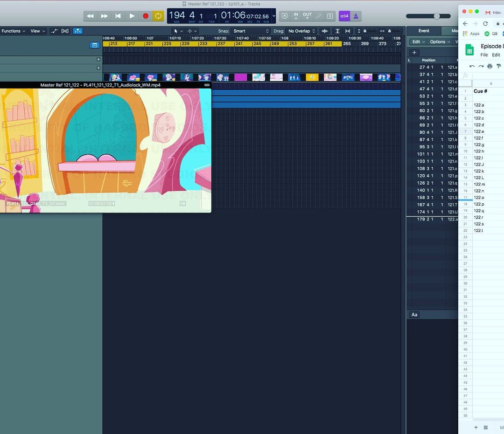Toggle the Show Automation icon
This screenshot has height=434, width=504.
(54, 31)
